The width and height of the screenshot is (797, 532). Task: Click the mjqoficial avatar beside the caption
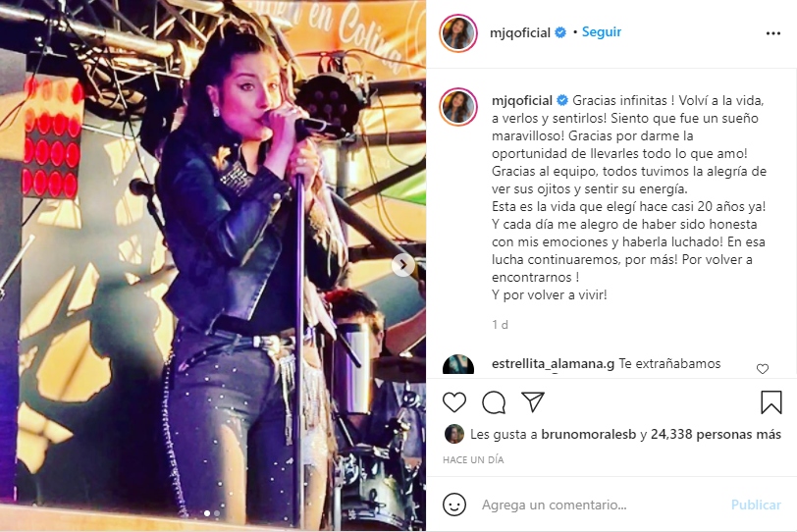tap(458, 106)
